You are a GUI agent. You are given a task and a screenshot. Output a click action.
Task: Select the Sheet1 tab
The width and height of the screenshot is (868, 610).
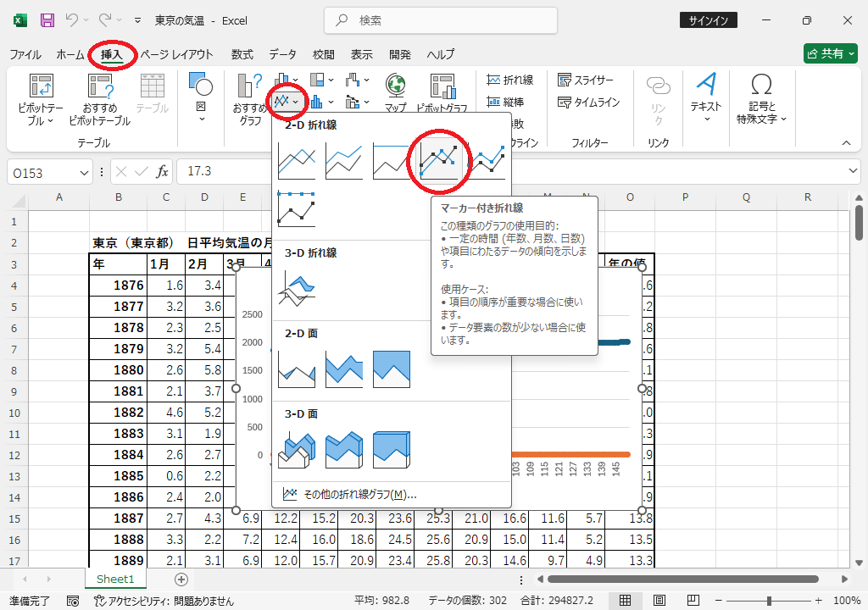click(115, 579)
